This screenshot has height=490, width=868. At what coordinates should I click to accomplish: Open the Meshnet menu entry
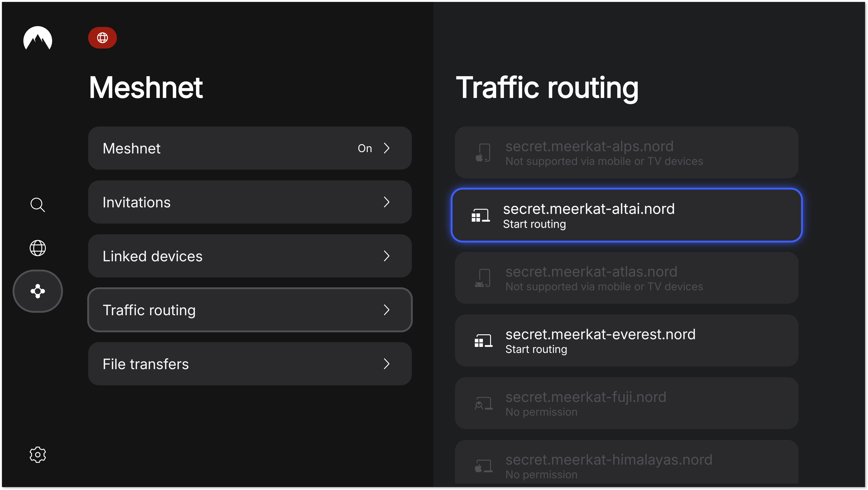pos(249,148)
